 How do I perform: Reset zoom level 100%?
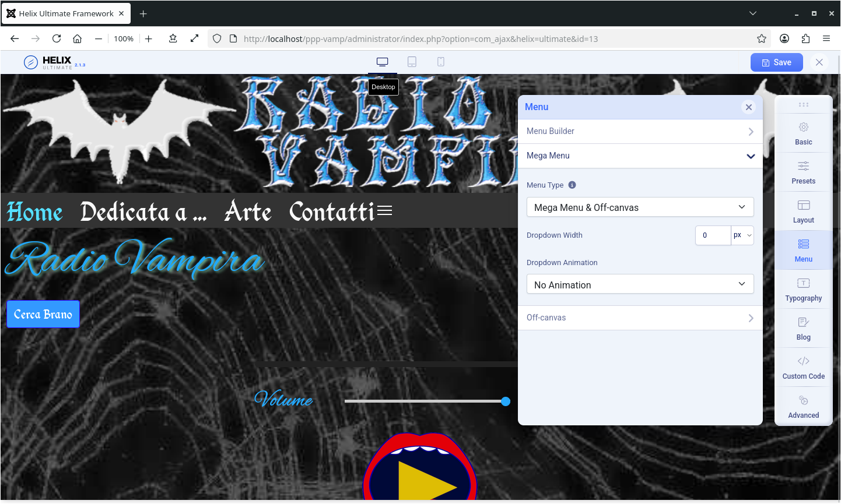(x=124, y=38)
